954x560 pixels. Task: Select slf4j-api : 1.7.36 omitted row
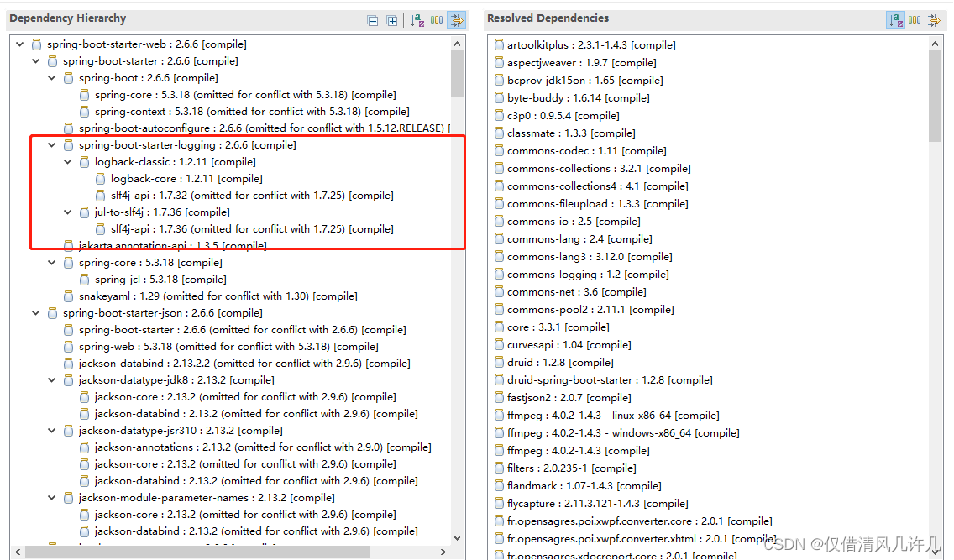point(252,229)
